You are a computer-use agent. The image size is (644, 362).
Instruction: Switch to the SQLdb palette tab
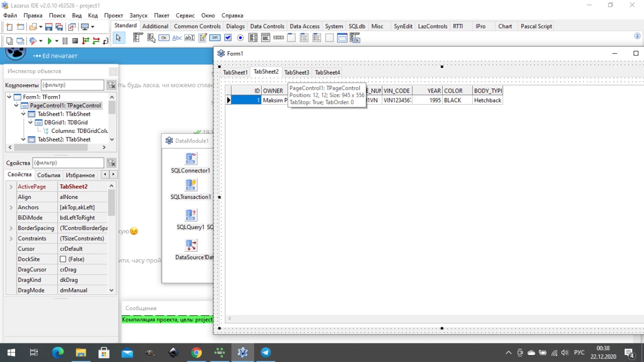(357, 26)
